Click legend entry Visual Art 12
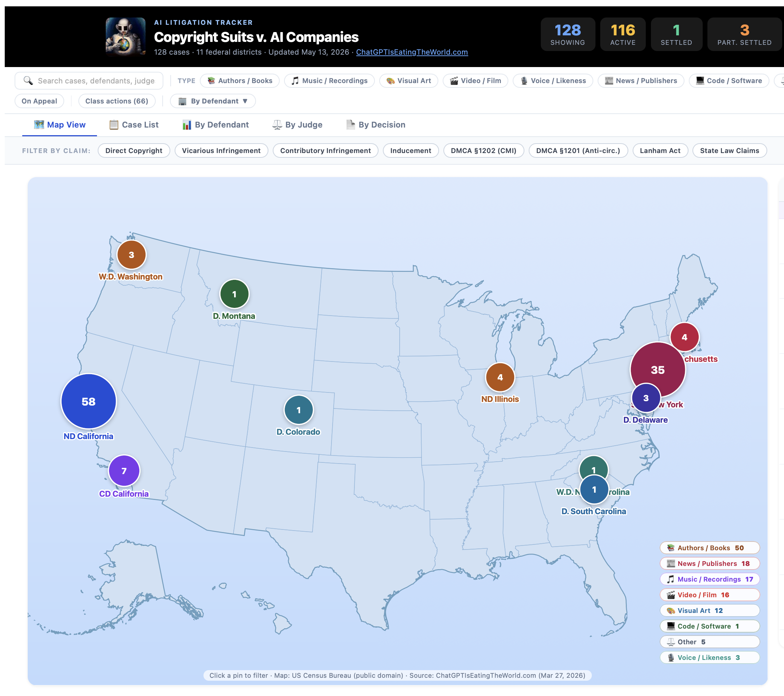Viewport: 784px width, 696px height. click(x=710, y=610)
